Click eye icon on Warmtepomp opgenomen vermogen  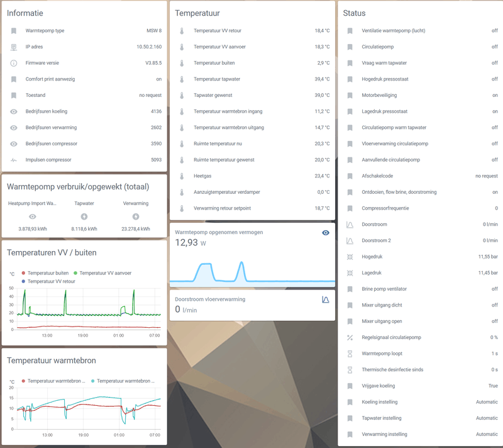325,233
